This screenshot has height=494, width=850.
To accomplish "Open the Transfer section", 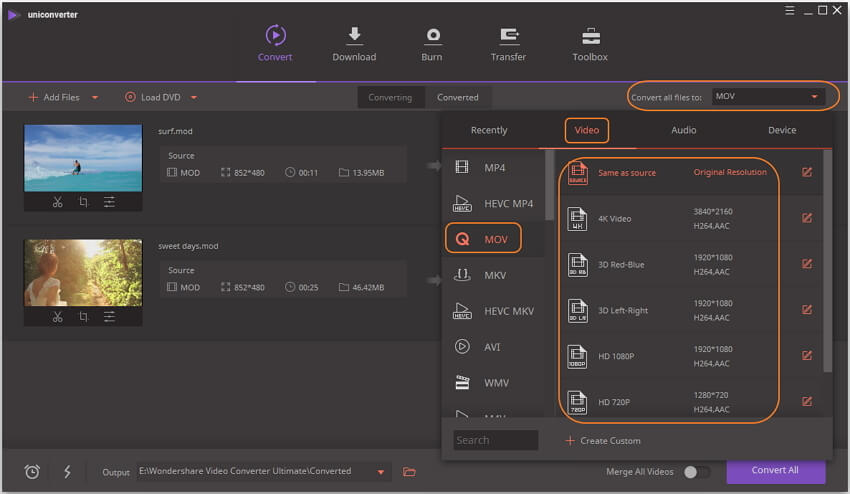I will [508, 43].
